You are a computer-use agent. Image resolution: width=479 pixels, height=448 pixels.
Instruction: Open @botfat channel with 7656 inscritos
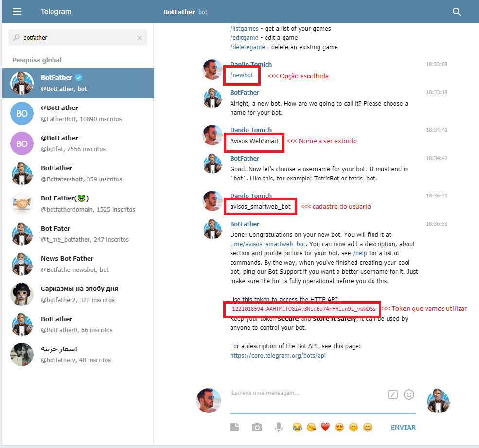pos(78,143)
